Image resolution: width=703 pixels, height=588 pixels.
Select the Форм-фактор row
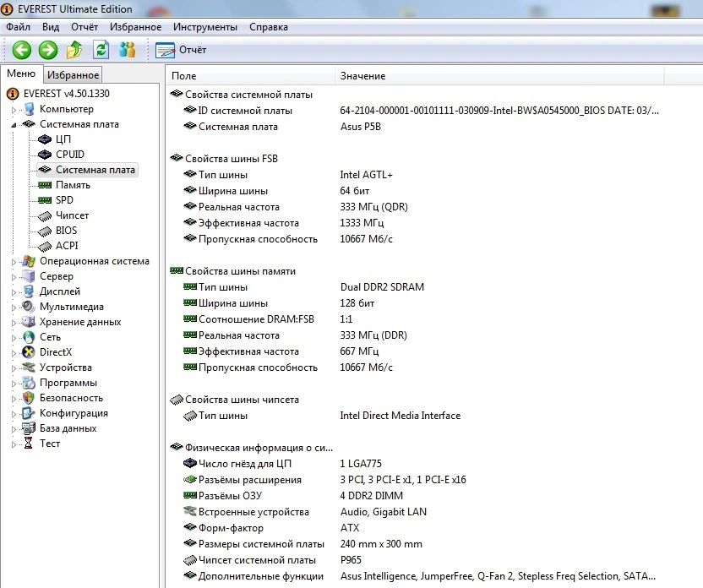[x=271, y=528]
